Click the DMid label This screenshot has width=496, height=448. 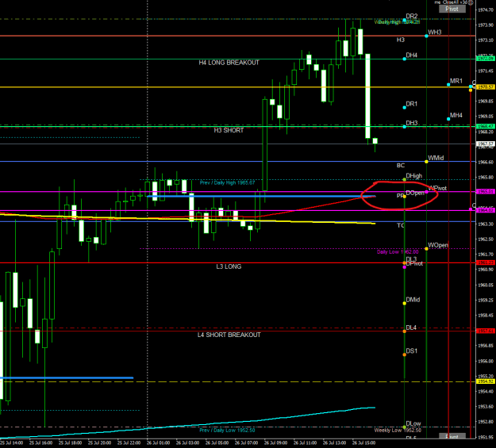tap(413, 300)
